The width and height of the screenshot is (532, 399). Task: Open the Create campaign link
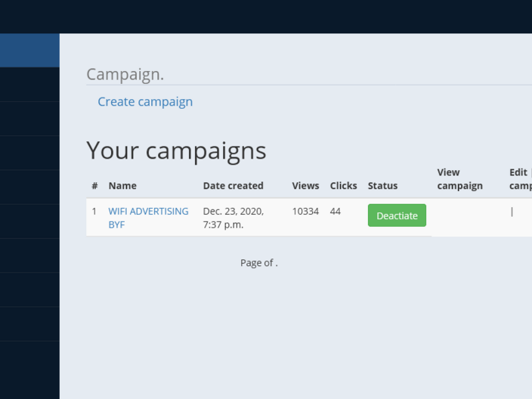click(145, 102)
